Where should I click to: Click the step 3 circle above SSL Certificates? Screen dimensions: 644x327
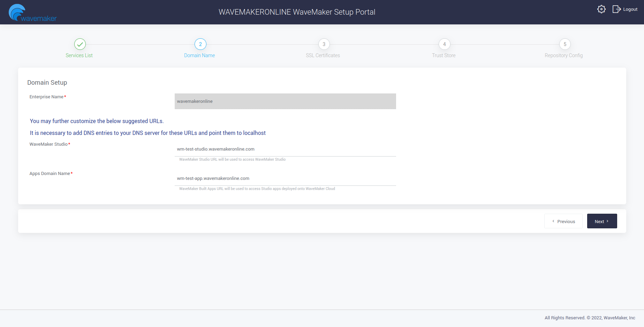point(323,44)
